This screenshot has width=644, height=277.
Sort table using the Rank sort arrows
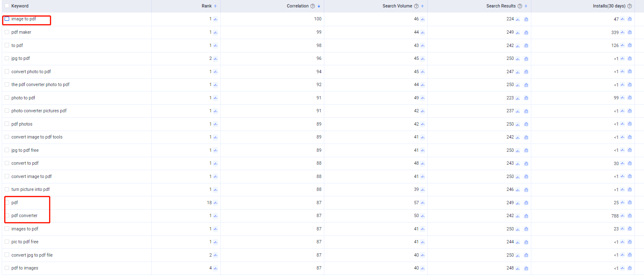(215, 6)
